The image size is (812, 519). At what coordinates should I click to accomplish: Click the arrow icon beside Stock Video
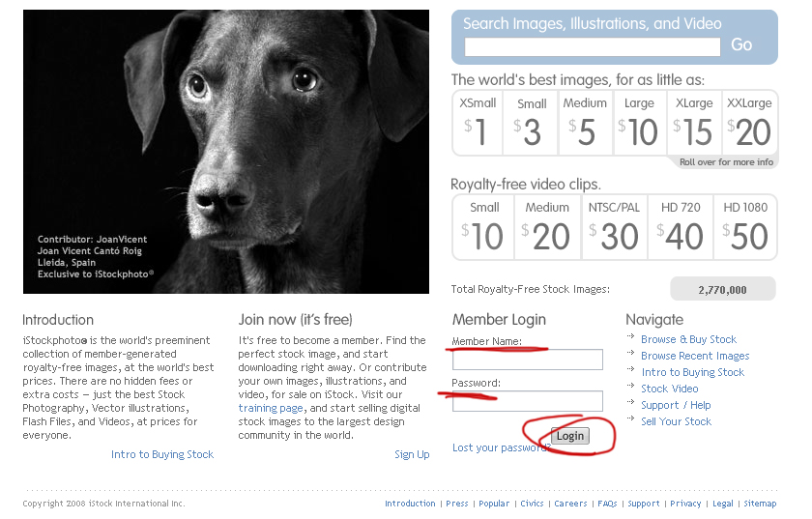(x=630, y=386)
